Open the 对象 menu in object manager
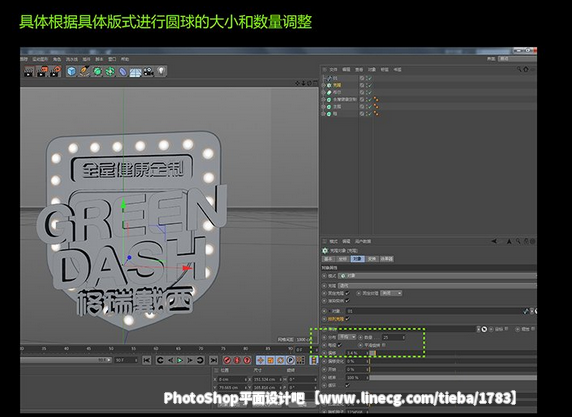The height and width of the screenshot is (417, 572). (371, 69)
